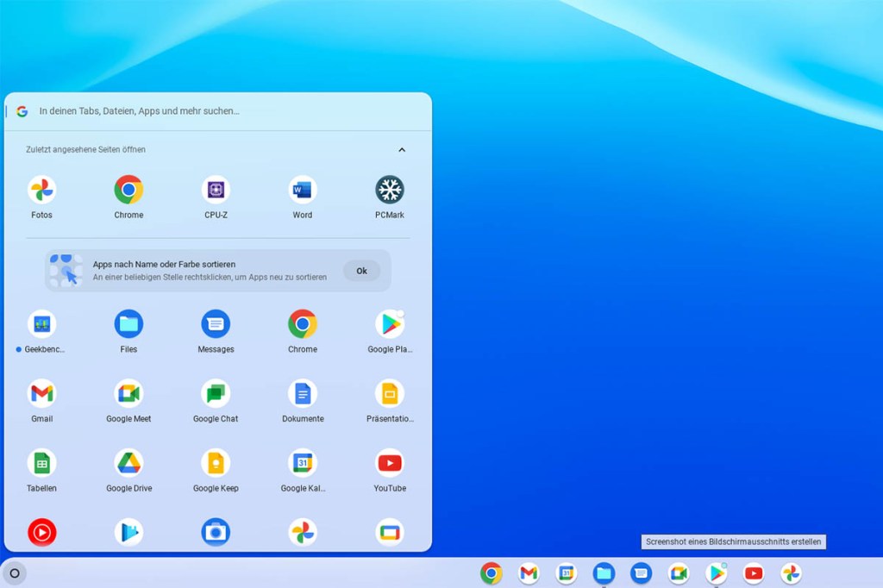
Task: Open Messages app in launcher grid
Action: (216, 324)
